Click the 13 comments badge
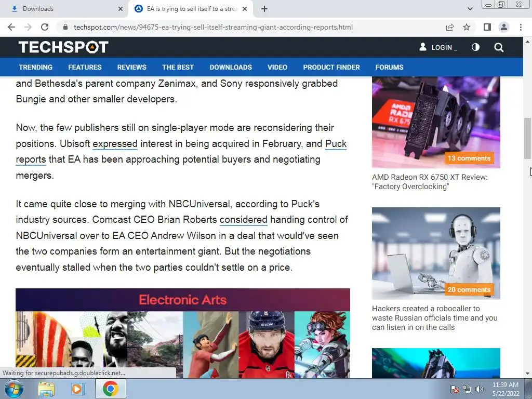This screenshot has width=532, height=399. 469,158
